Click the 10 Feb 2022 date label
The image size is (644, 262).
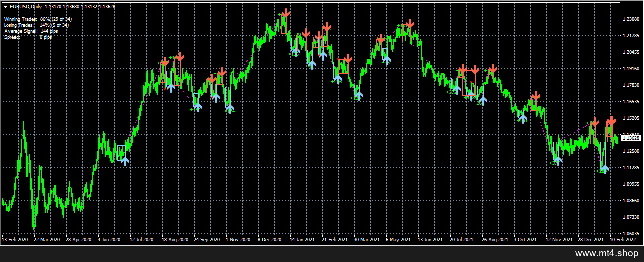click(623, 240)
